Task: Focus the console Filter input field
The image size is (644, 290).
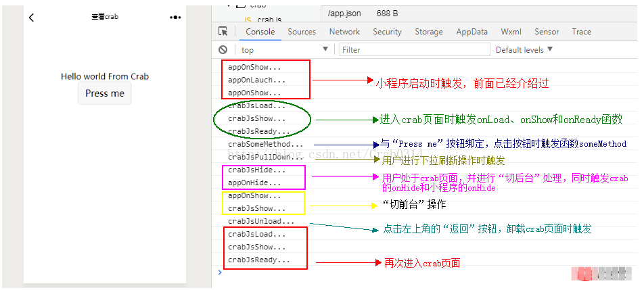Action: tap(415, 49)
